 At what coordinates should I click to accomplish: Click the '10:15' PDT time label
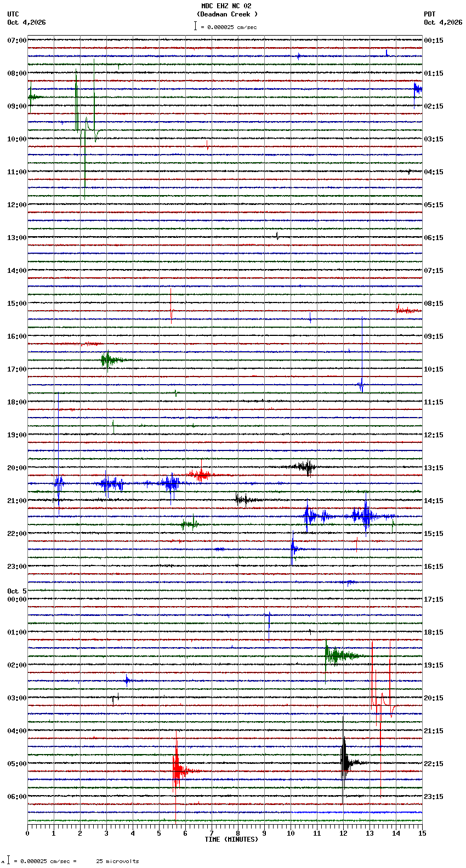(434, 369)
